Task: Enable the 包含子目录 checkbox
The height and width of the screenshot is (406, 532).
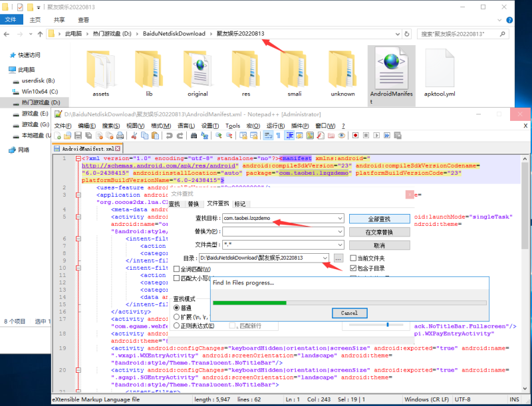Action: tap(352, 268)
